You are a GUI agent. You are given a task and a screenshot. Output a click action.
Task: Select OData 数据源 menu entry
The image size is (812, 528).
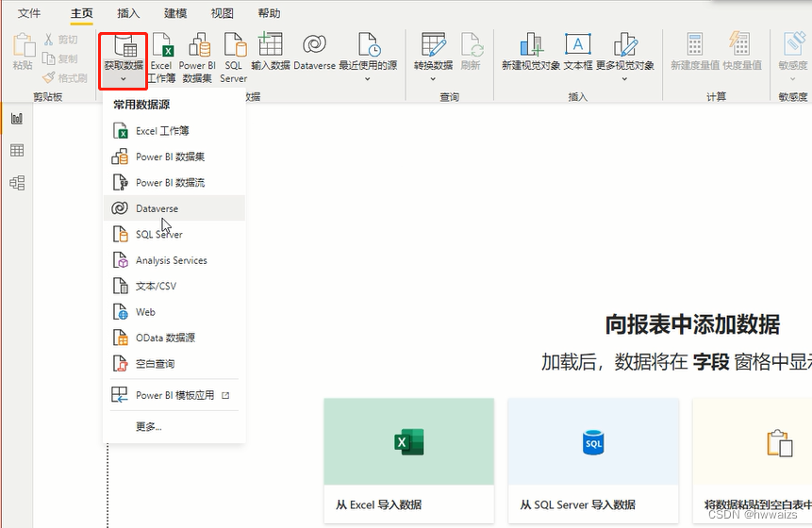tap(174, 338)
